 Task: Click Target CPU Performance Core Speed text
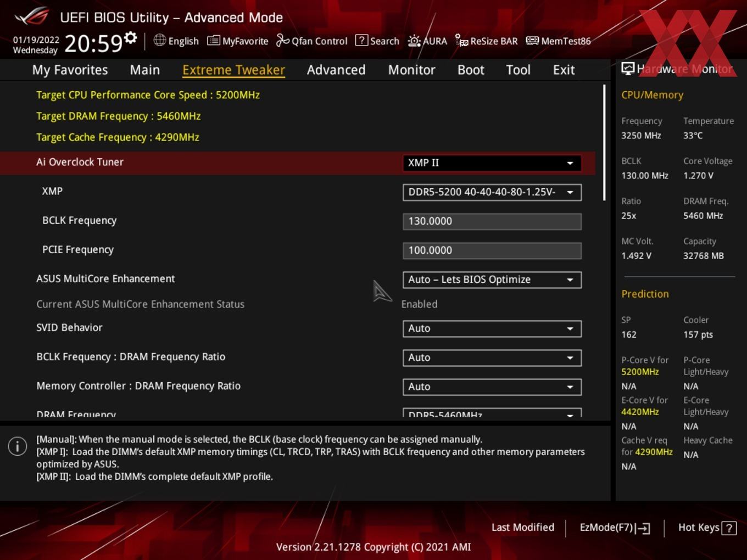148,95
